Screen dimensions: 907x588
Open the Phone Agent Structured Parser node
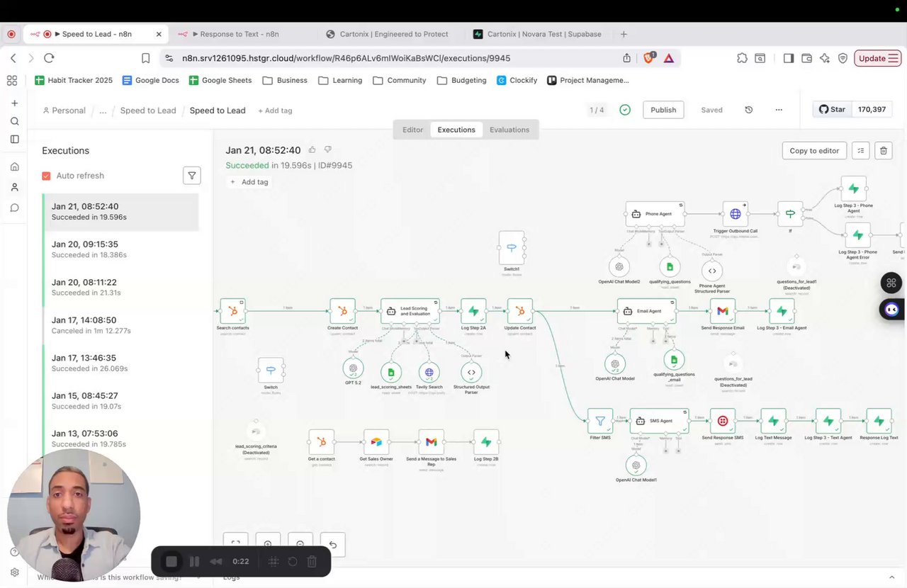[x=712, y=271]
